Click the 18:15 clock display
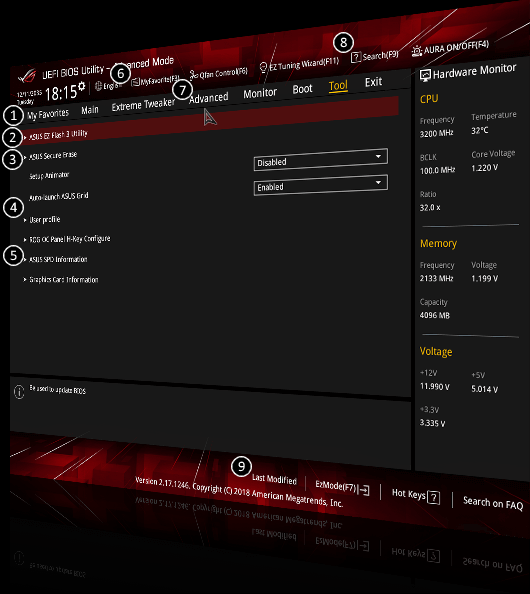The width and height of the screenshot is (530, 594). coord(61,93)
